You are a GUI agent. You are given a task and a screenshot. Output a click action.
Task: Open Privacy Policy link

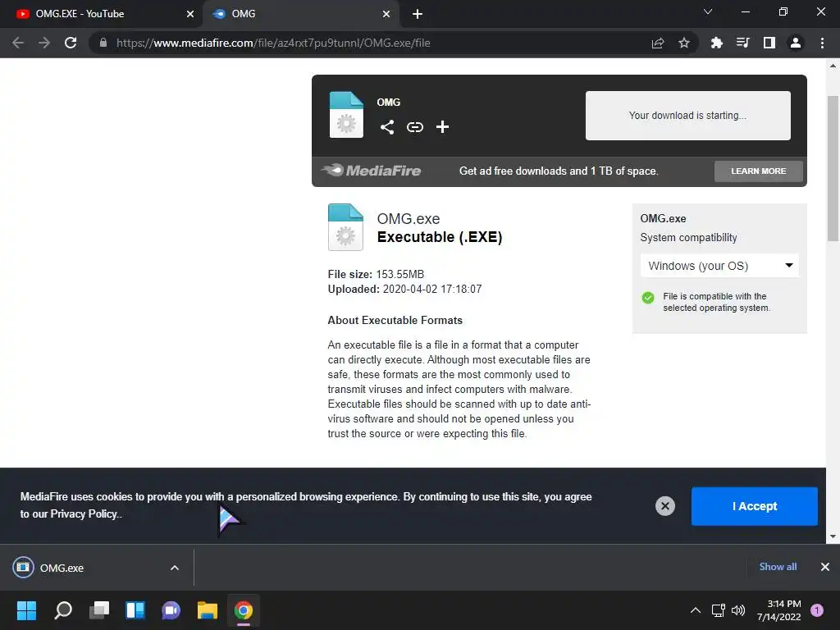84,514
